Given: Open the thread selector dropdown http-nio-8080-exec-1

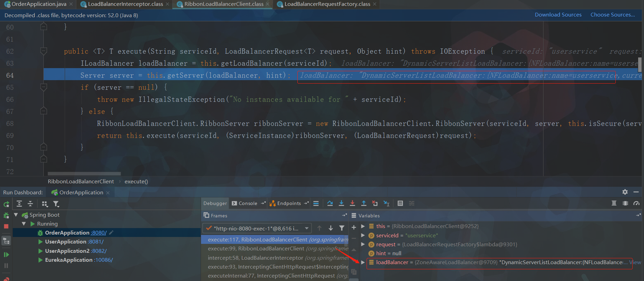Looking at the screenshot, I should (257, 228).
